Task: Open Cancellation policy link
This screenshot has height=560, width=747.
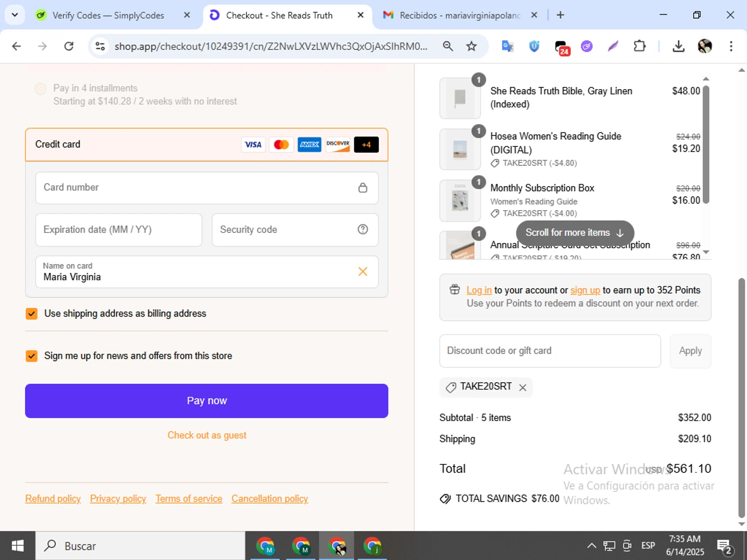Action: (x=270, y=499)
